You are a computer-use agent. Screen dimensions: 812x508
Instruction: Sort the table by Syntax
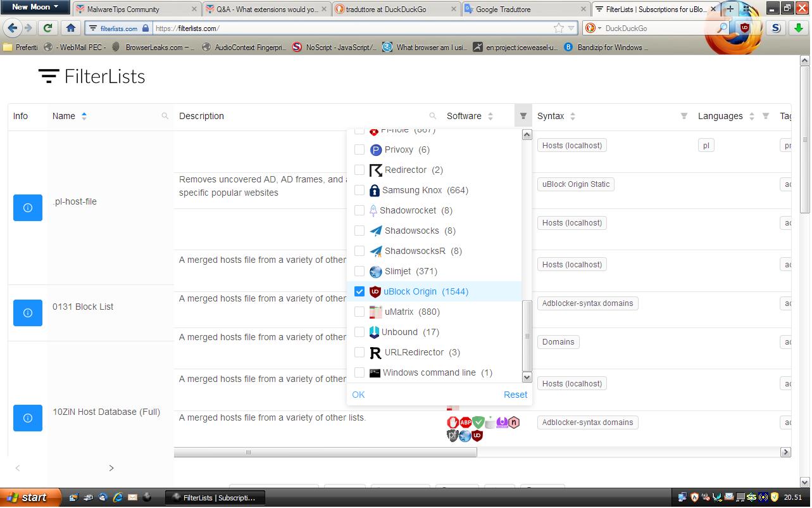coord(573,116)
